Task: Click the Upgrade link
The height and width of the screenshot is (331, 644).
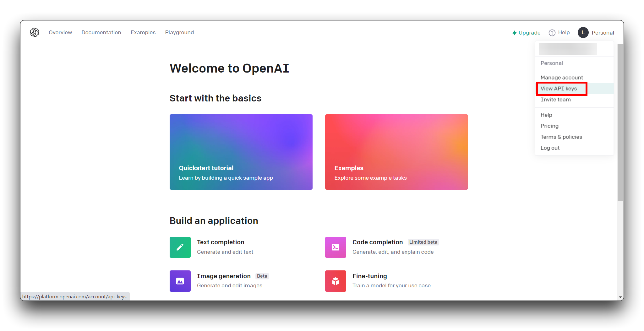Action: [x=527, y=33]
